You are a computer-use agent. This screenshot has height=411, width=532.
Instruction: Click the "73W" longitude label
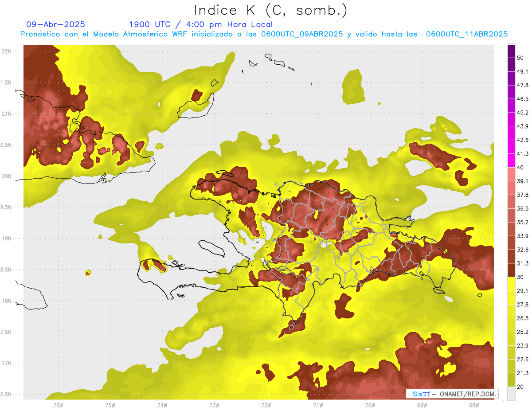coord(214,405)
